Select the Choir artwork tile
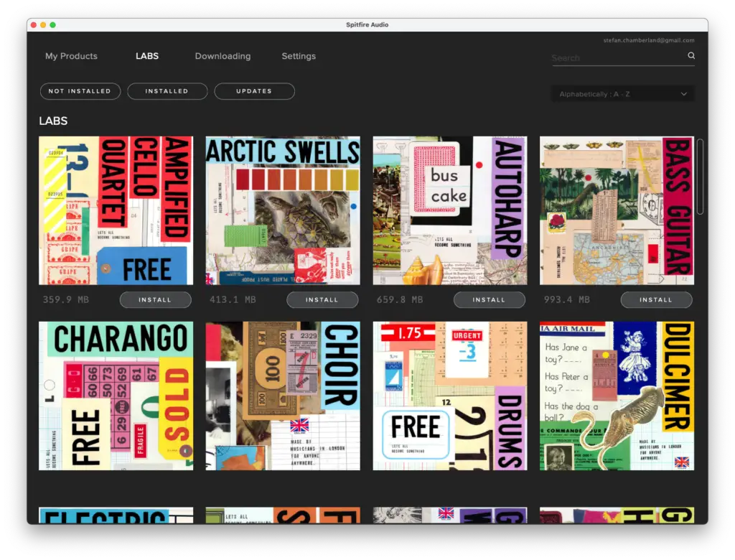 (283, 396)
